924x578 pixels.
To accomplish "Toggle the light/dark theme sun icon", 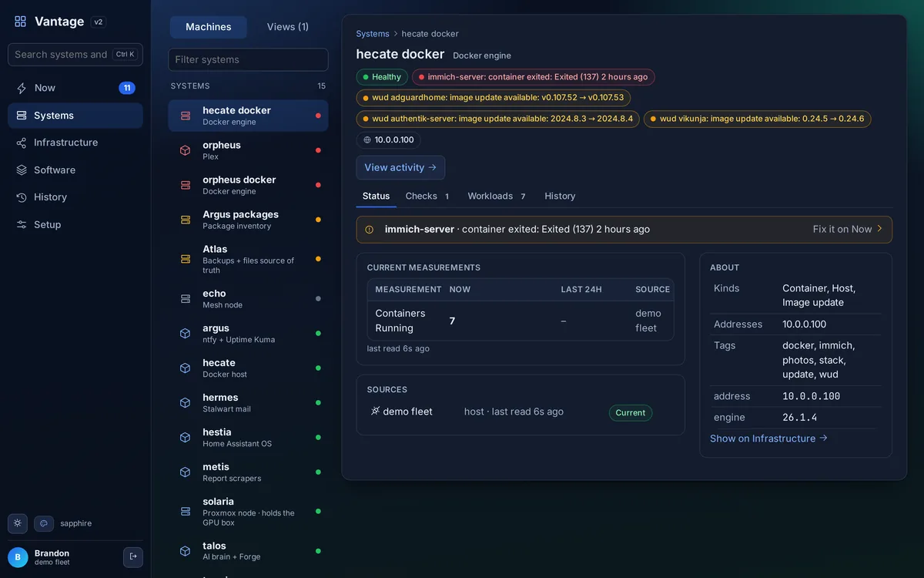I will 18,523.
